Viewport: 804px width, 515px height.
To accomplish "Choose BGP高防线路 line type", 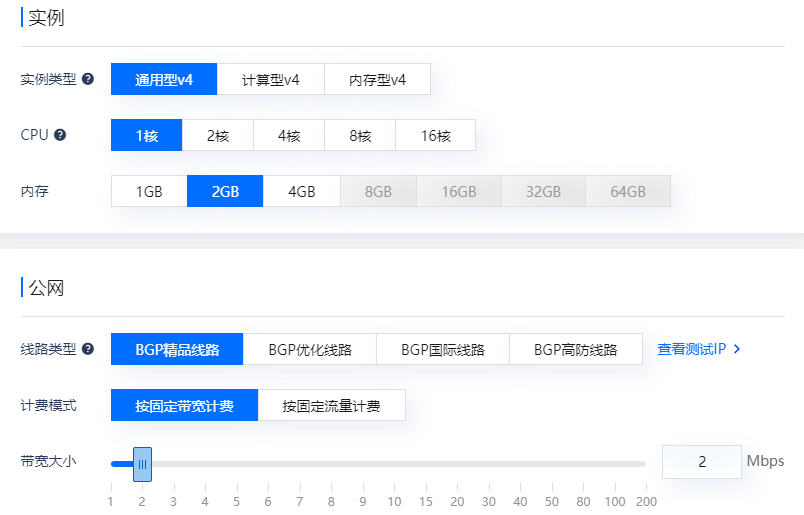I will coord(575,350).
